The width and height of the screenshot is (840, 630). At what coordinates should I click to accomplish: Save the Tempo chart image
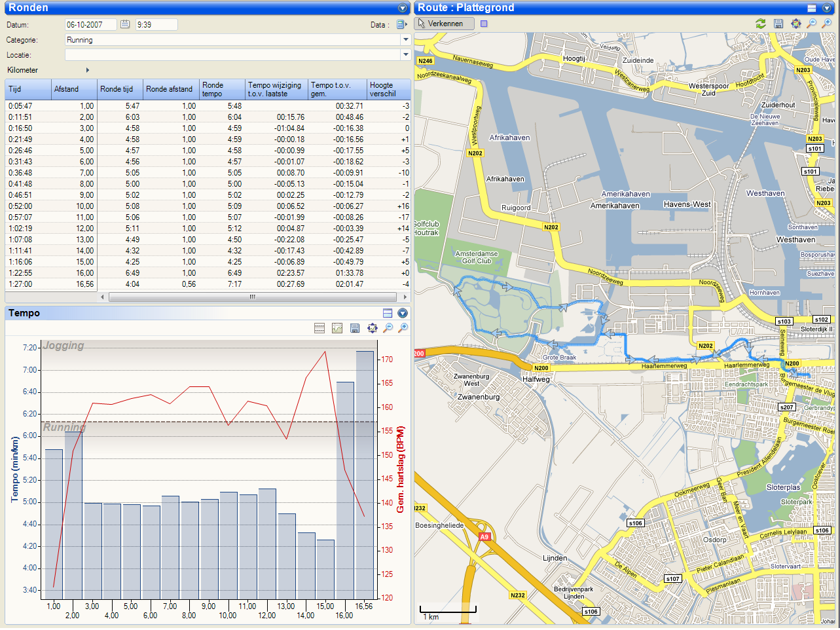point(355,328)
